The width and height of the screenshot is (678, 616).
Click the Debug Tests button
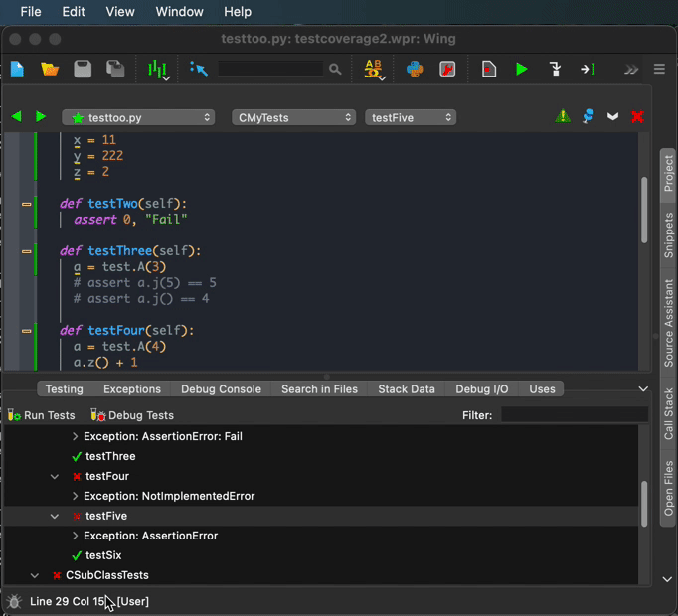point(132,415)
